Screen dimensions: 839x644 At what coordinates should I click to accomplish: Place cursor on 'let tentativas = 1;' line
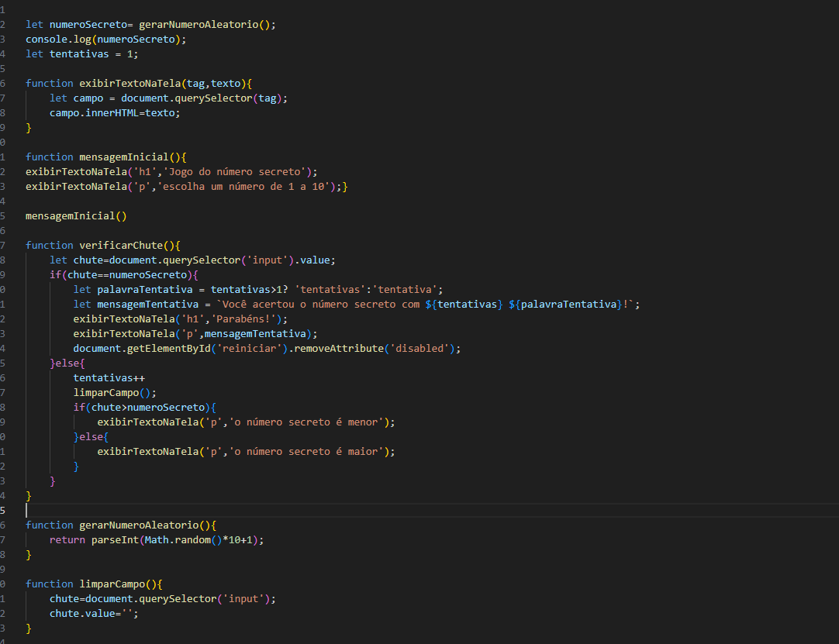pos(82,54)
